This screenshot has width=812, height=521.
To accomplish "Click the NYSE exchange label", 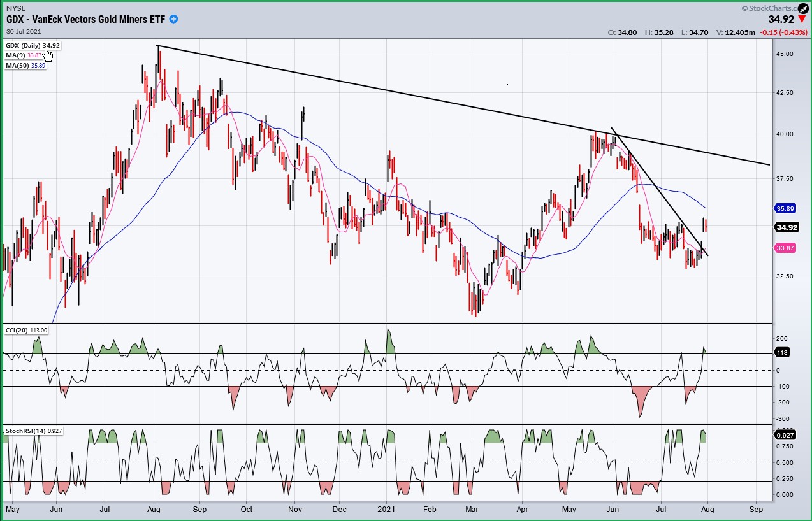I will 15,8.
